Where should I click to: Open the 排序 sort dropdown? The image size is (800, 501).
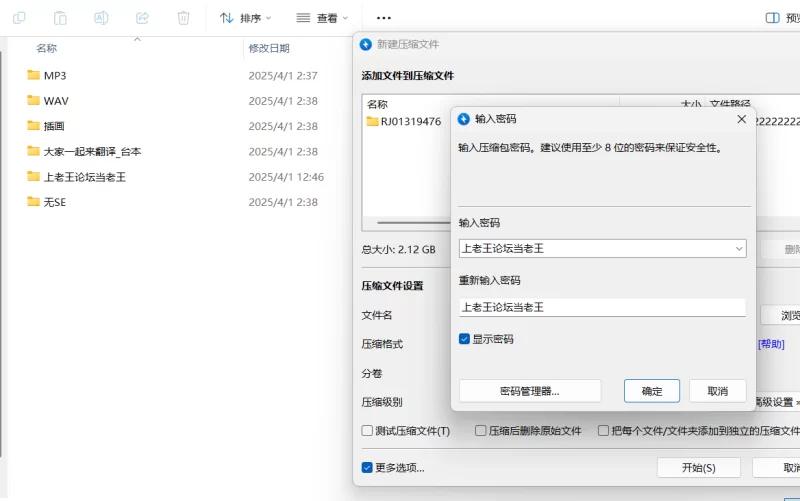point(245,18)
